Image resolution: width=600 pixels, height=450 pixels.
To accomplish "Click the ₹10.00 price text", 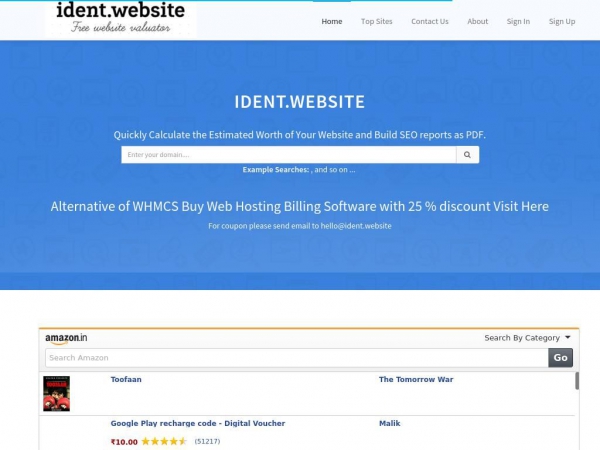I will 124,442.
